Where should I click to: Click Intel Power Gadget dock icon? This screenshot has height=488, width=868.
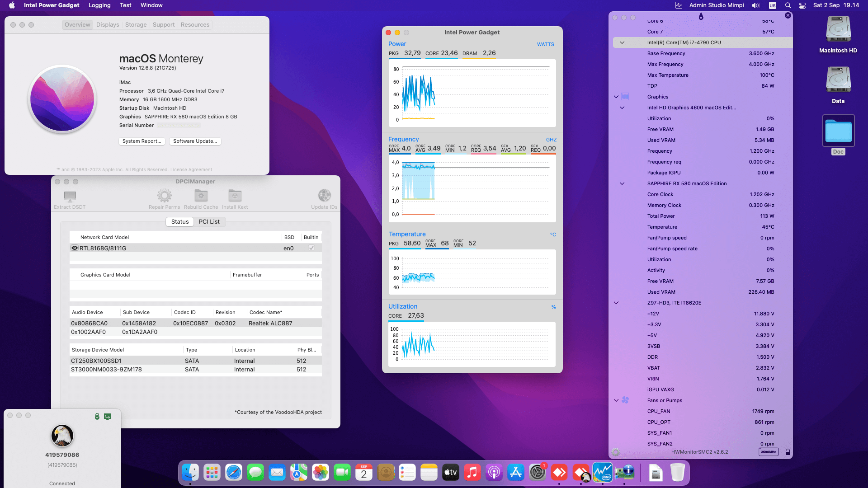(x=603, y=473)
